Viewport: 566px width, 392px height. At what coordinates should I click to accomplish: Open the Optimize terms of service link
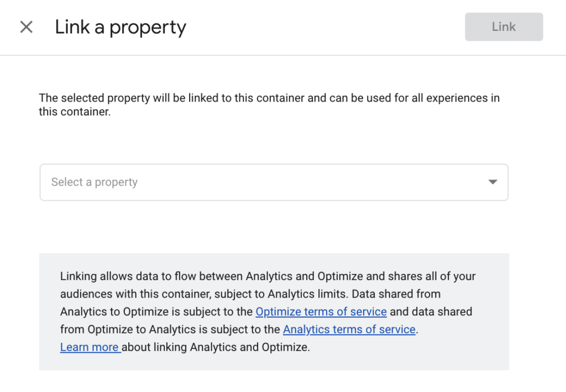[x=321, y=311]
